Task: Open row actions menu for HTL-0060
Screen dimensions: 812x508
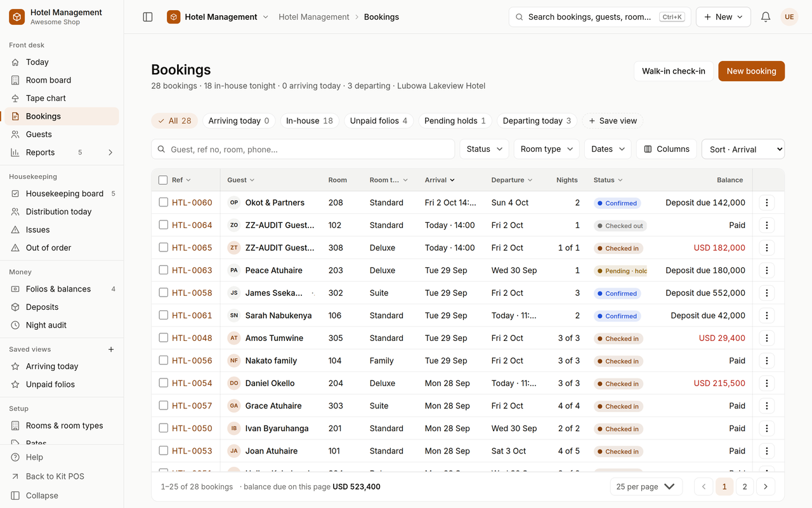Action: (767, 203)
